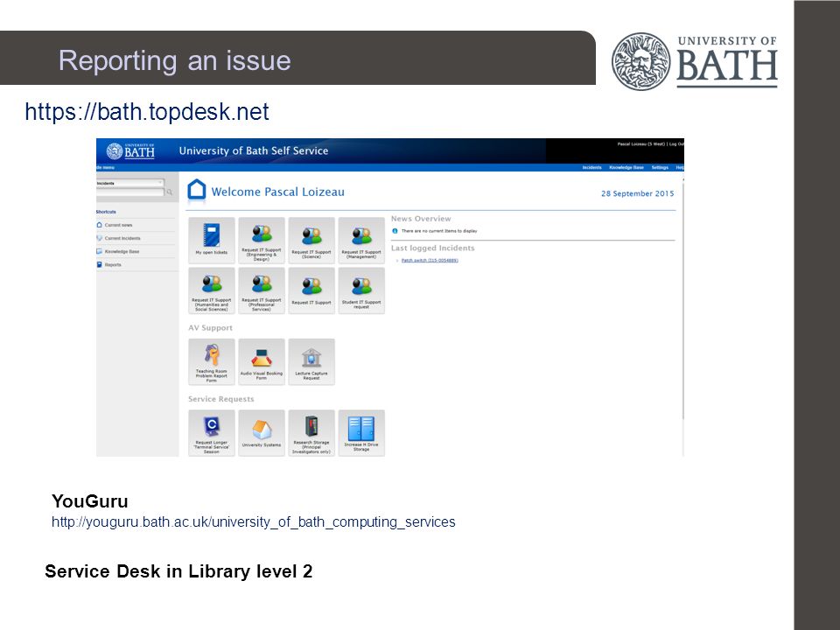Image resolution: width=840 pixels, height=630 pixels.
Task: Open Request IT Support (Management) tile
Action: 361,240
